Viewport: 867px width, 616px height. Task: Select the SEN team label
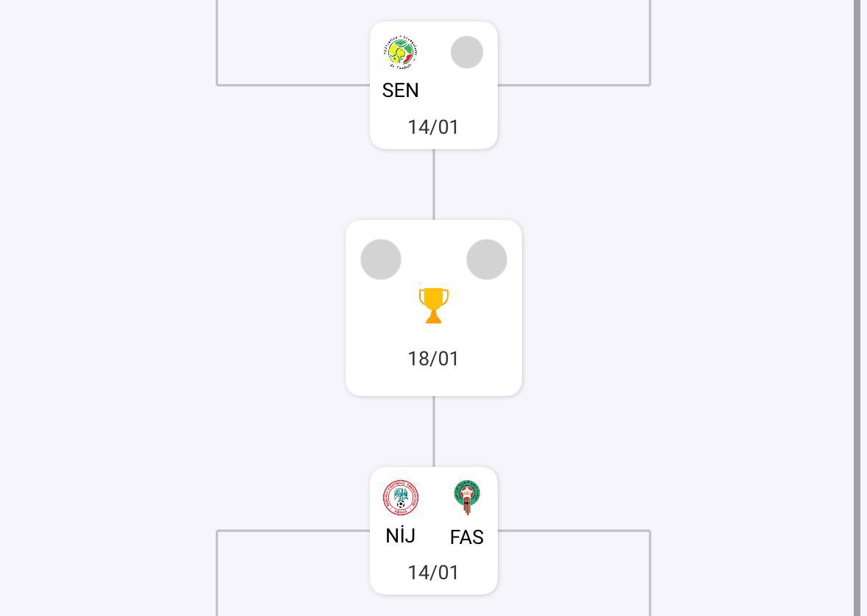coord(401,90)
